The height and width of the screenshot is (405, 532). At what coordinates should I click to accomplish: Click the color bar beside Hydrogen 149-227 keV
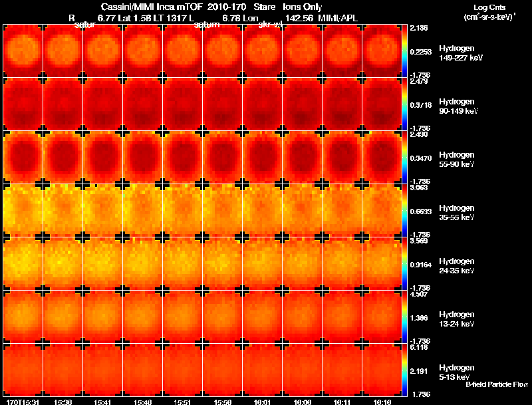click(x=404, y=51)
